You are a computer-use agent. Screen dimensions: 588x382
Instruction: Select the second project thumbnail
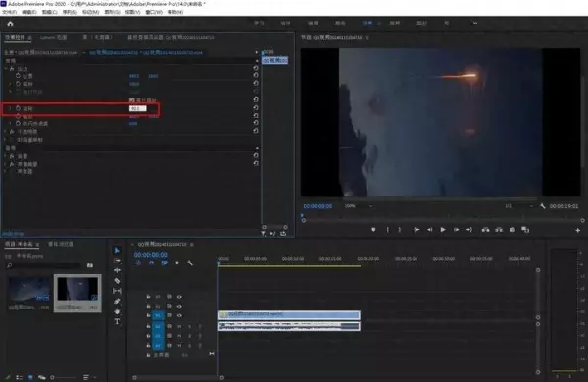click(x=77, y=293)
